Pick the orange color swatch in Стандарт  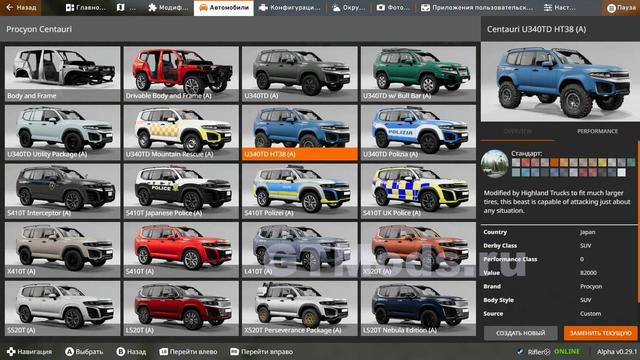(x=554, y=163)
